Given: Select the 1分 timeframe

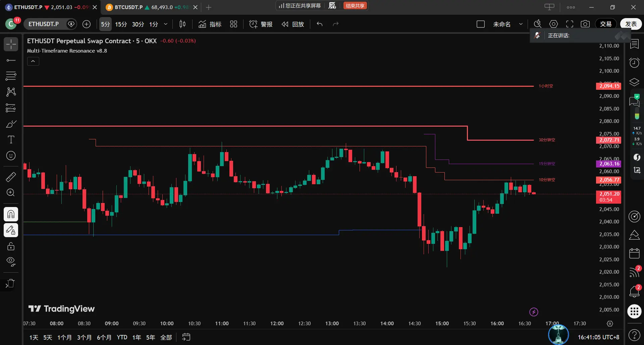Looking at the screenshot, I should tap(154, 24).
